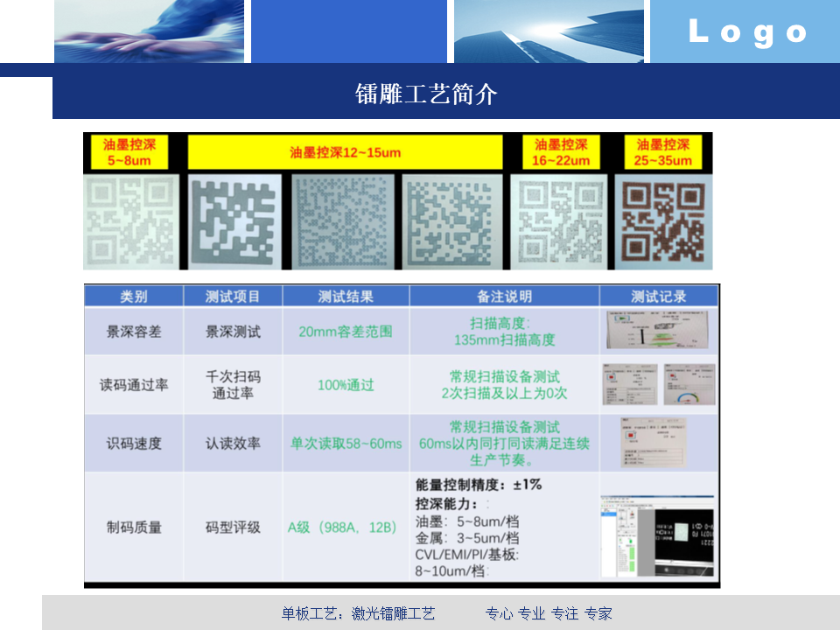This screenshot has width=840, height=630.
Task: Click the line CVL/EMI/PI/基板:
Action: pos(467,555)
